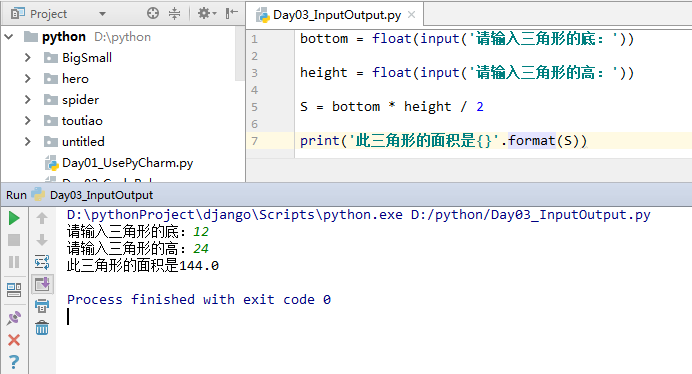Click the console input value 12
This screenshot has height=374, width=692.
201,232
